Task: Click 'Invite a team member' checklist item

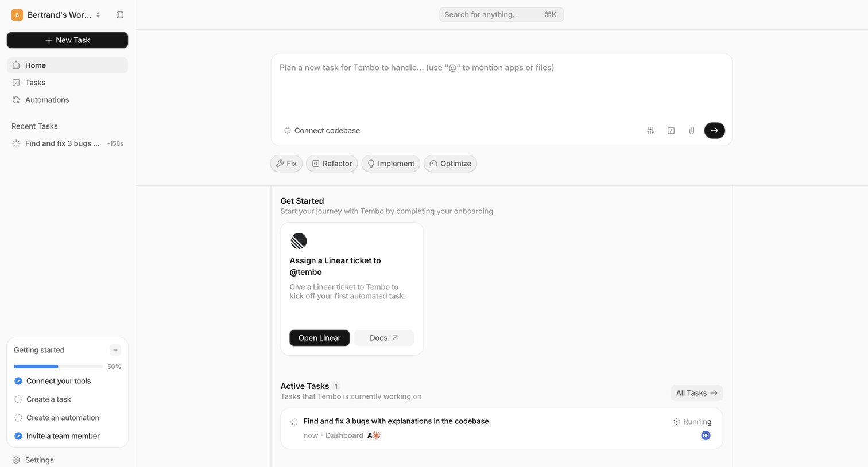Action: pyautogui.click(x=63, y=436)
